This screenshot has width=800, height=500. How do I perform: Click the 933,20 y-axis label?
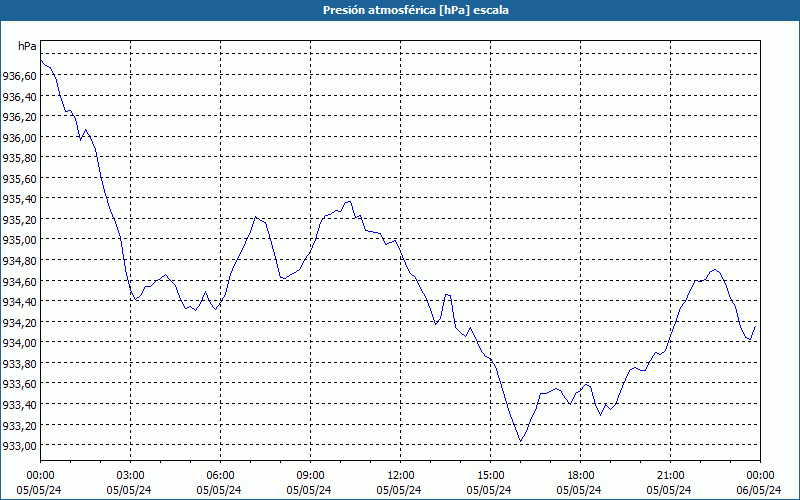pos(19,425)
